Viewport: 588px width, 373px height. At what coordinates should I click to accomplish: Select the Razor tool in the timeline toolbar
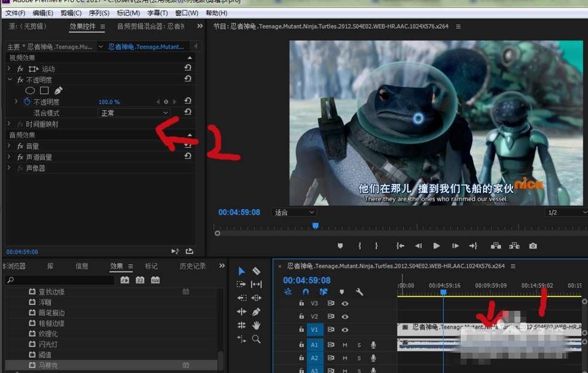pos(255,270)
